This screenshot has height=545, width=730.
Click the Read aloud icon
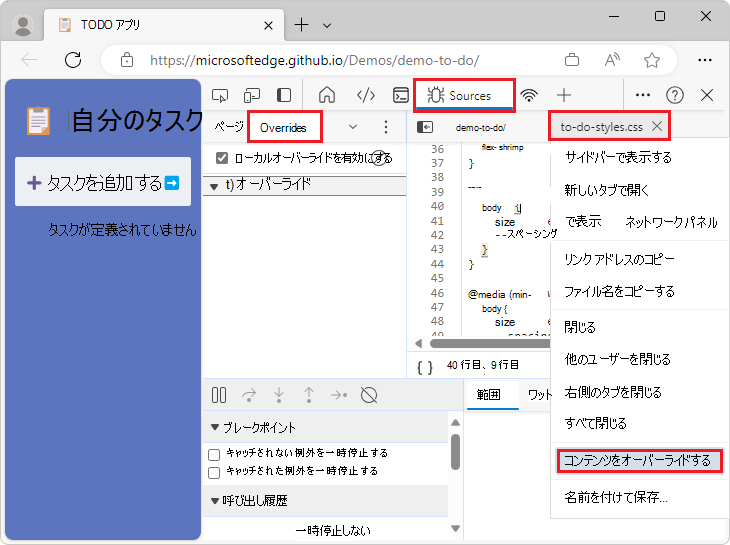612,60
